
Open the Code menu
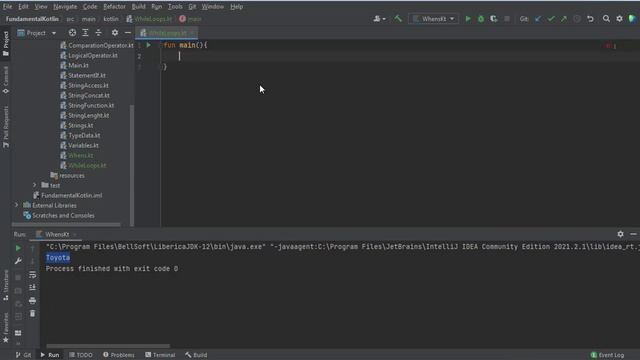90,7
